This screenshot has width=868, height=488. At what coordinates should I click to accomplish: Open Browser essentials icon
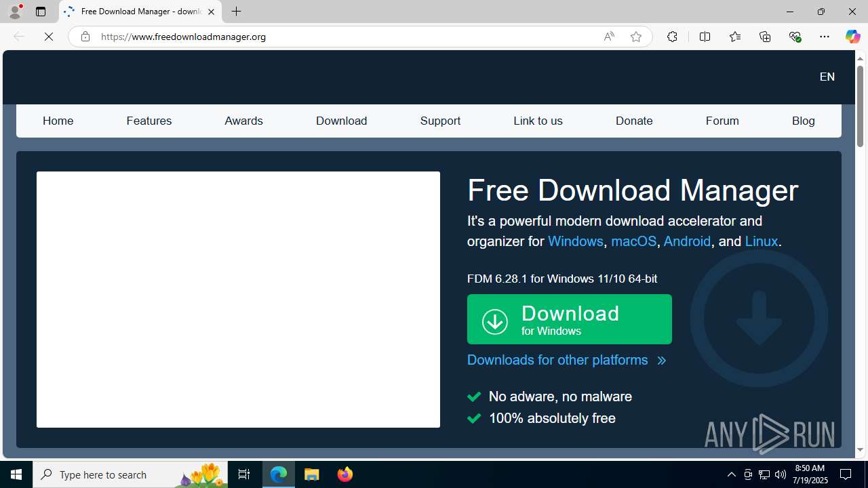(x=795, y=37)
